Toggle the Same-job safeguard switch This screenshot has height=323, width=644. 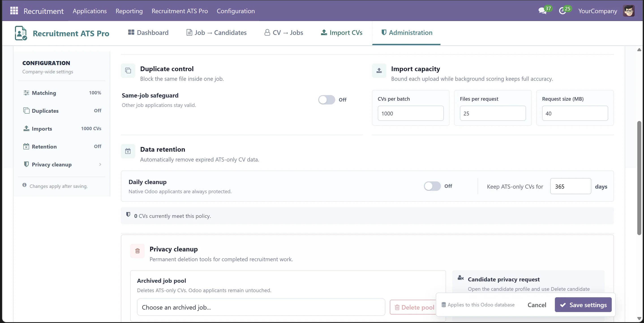326,100
